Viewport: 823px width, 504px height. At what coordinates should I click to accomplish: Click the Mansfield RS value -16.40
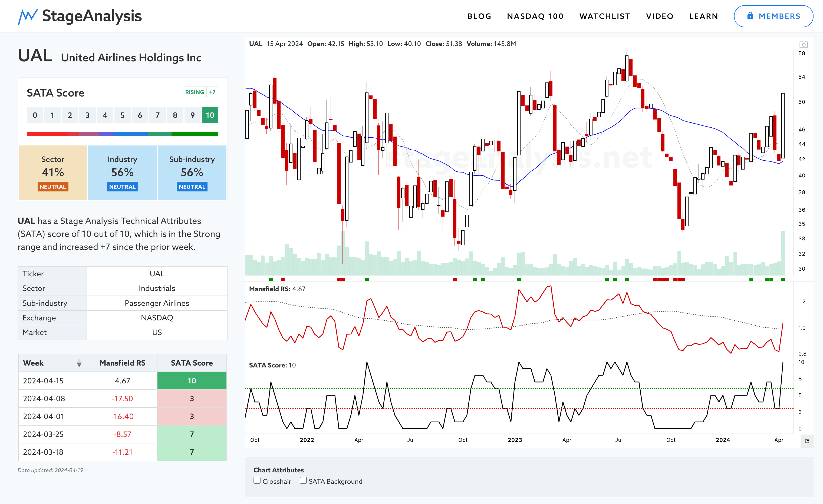click(122, 417)
